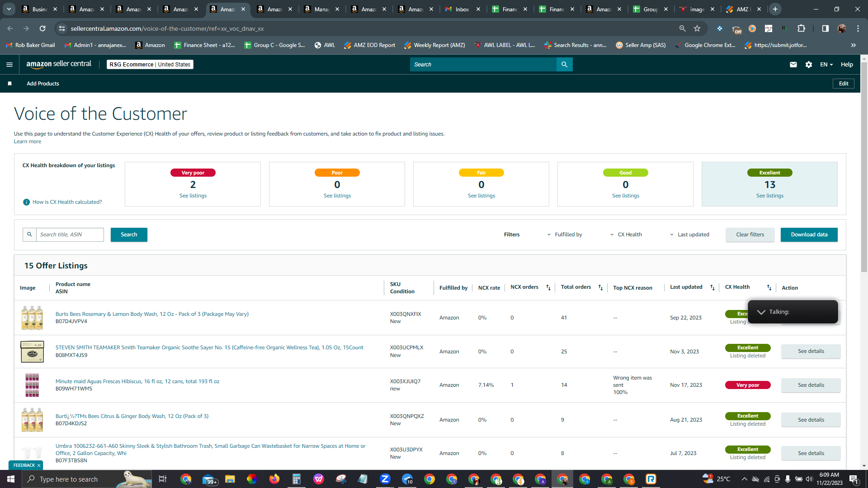Screen dimensions: 868x488
Task: Sort the CX Health column
Action: coord(769,287)
